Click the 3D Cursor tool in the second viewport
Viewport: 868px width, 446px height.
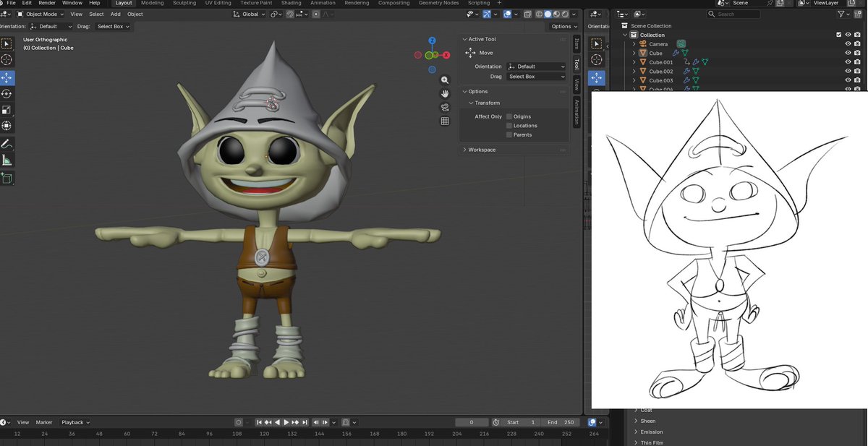[597, 60]
